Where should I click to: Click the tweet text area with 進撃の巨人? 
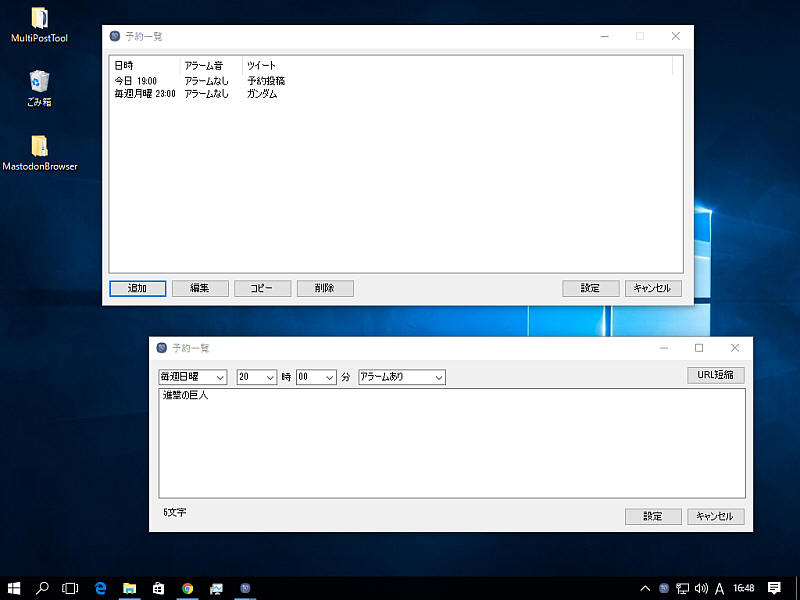(x=452, y=443)
